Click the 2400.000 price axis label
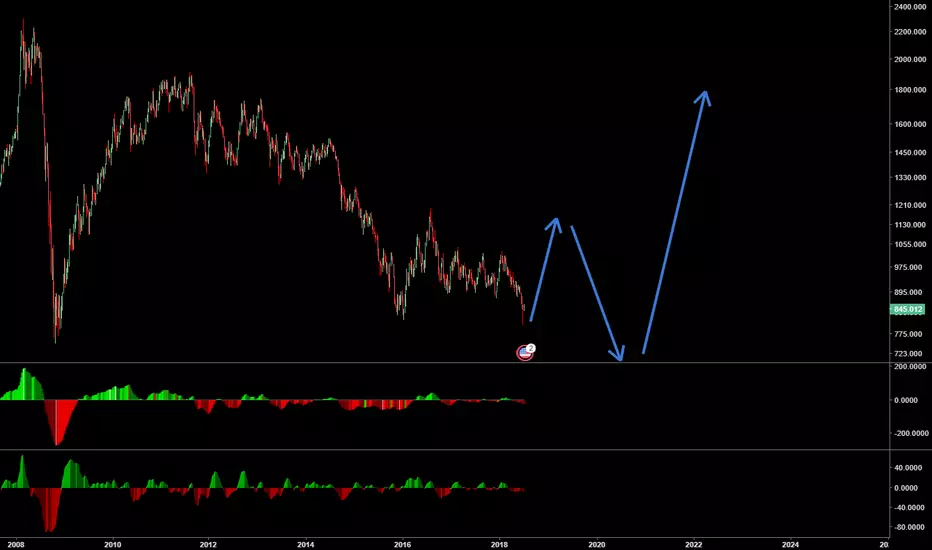 point(910,7)
